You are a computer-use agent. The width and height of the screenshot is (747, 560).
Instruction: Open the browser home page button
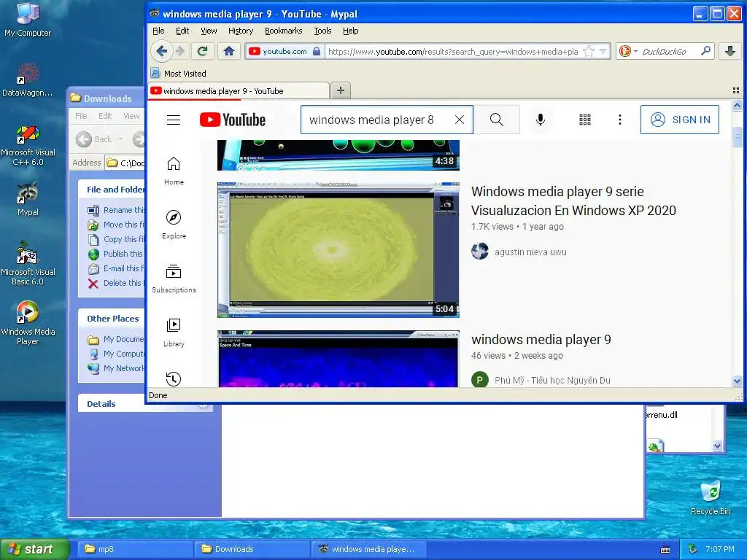point(228,51)
